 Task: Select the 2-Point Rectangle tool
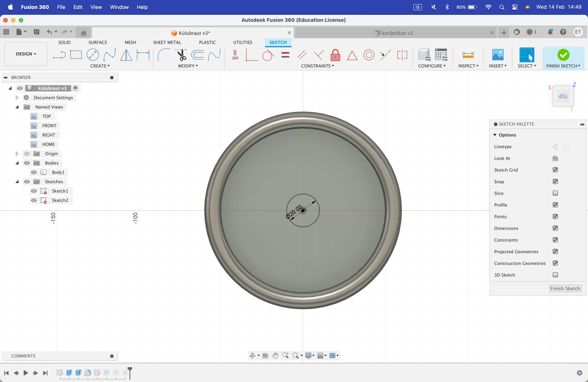click(x=76, y=55)
